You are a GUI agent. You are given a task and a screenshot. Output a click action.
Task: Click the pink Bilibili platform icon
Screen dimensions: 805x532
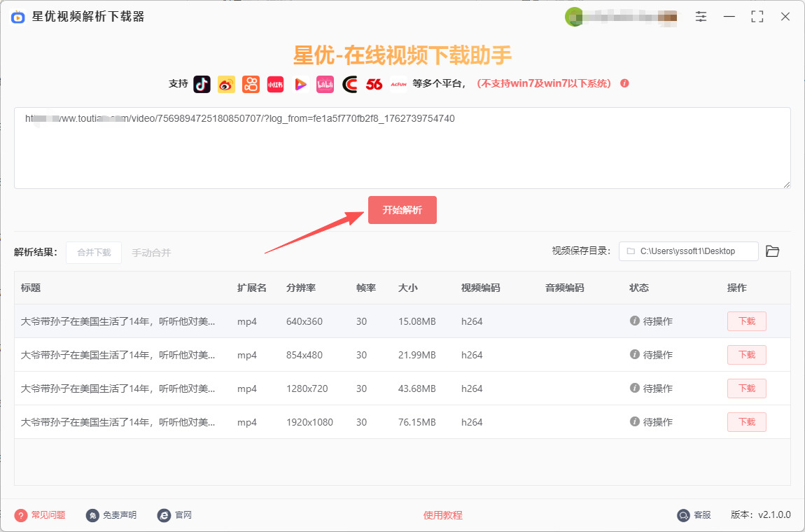325,84
